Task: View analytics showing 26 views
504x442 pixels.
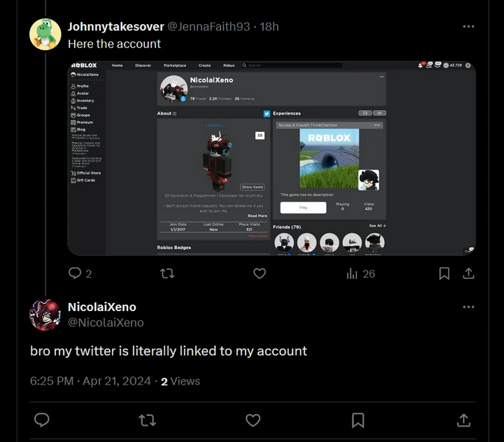Action: click(360, 274)
